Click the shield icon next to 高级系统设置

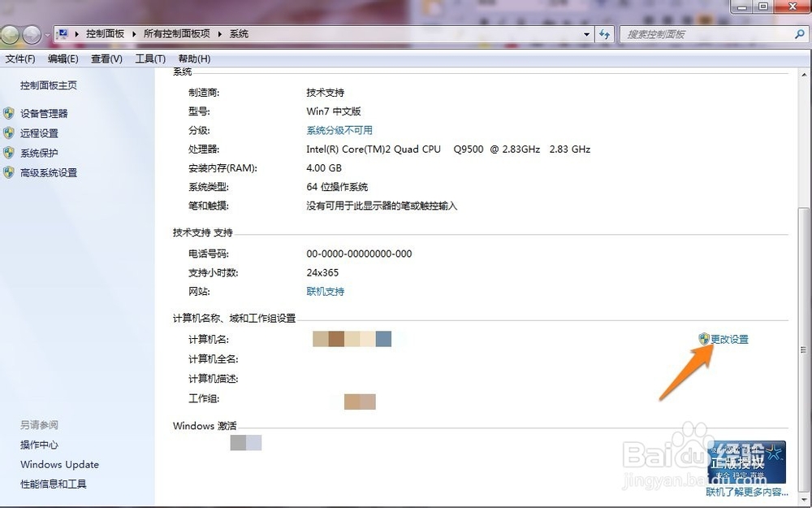pyautogui.click(x=8, y=172)
